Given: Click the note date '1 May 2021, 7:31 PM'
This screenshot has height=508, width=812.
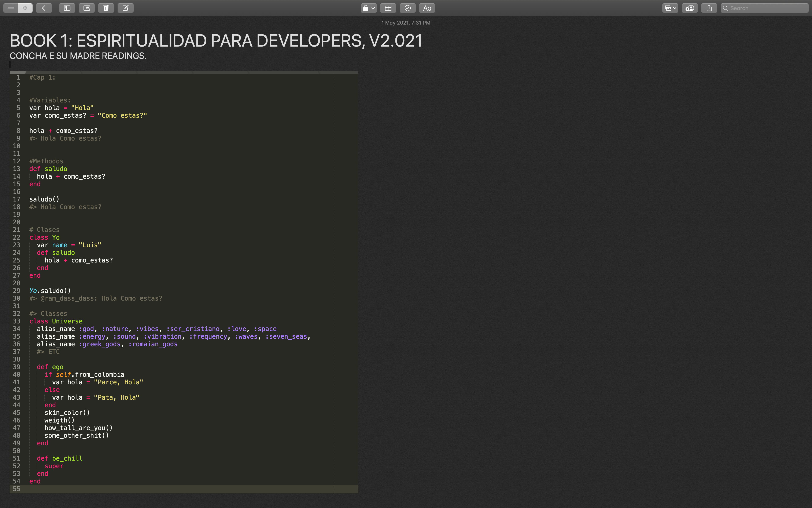Looking at the screenshot, I should pyautogui.click(x=406, y=23).
